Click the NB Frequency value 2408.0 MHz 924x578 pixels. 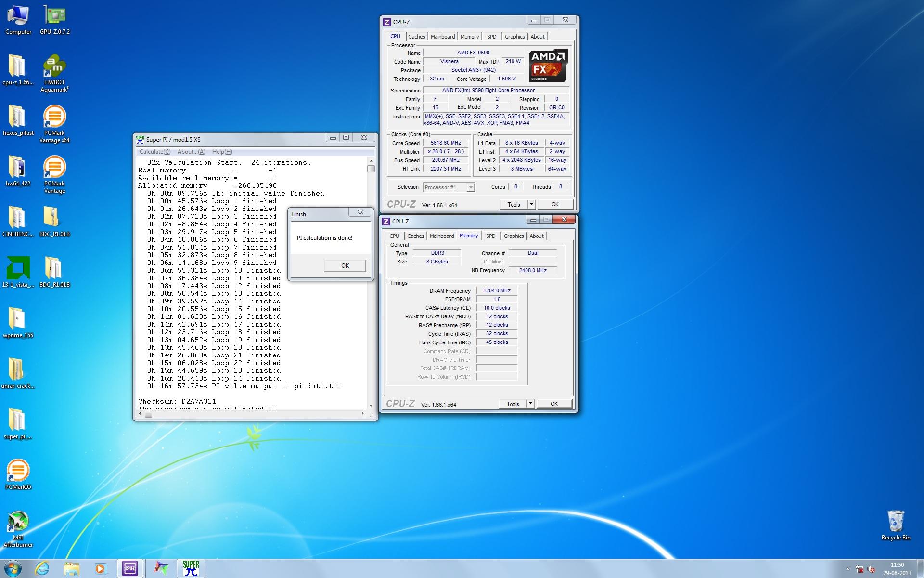[x=533, y=270]
